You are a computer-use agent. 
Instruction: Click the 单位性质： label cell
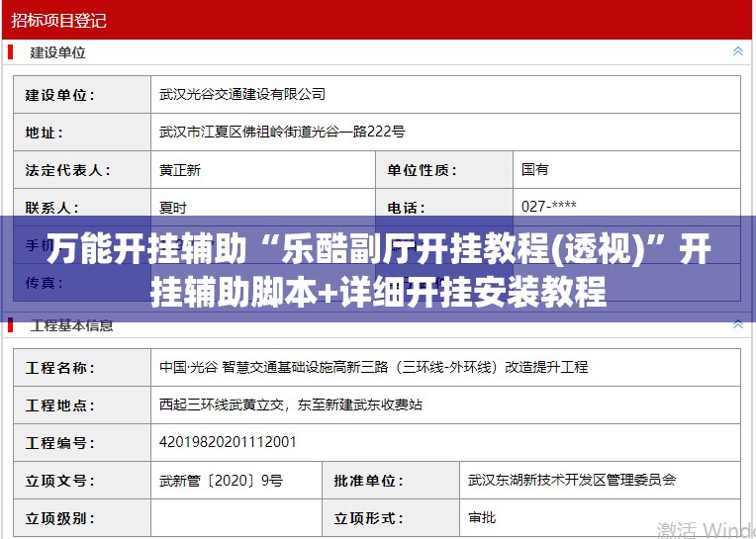click(444, 169)
